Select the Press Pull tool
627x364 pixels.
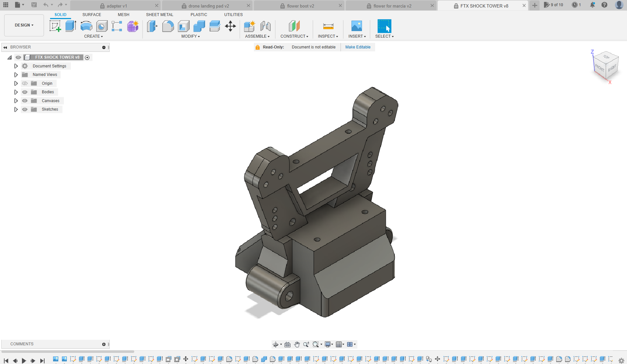click(152, 26)
